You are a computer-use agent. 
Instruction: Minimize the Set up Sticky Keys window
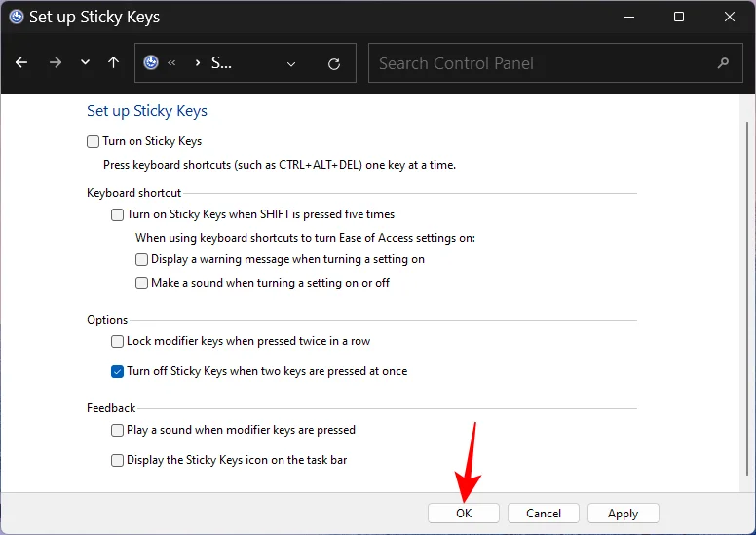click(x=628, y=17)
